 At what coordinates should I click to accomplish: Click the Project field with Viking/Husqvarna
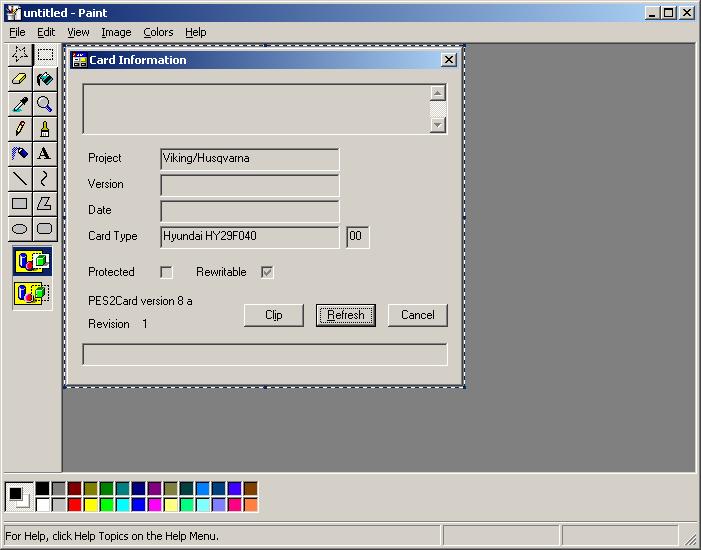[x=249, y=159]
